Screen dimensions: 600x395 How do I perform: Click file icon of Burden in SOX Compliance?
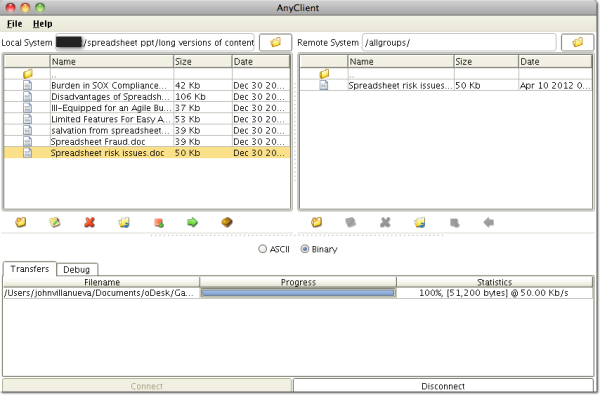pyautogui.click(x=28, y=85)
